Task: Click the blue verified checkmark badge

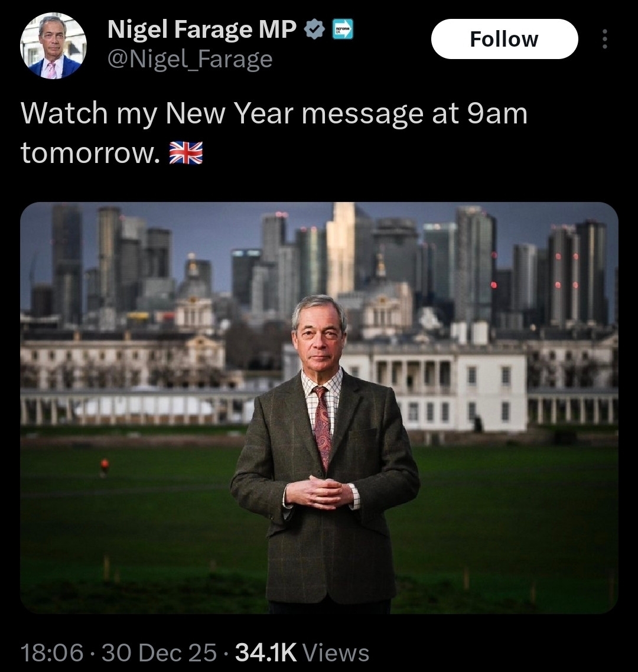Action: coord(315,30)
